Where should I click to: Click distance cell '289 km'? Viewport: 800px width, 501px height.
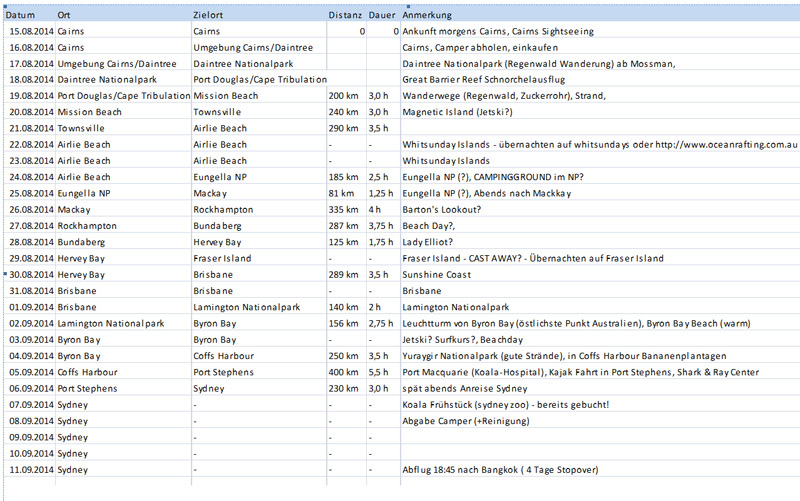(x=343, y=275)
